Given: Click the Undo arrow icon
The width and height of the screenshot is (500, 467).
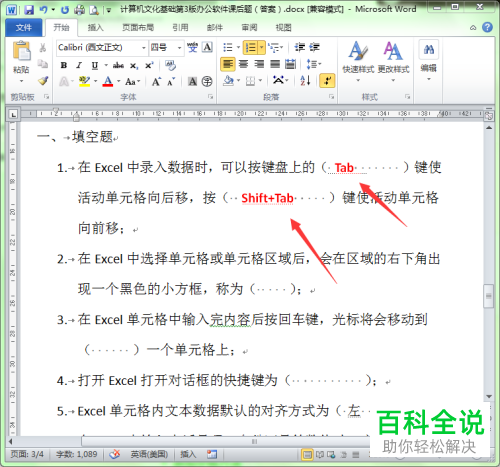Looking at the screenshot, I should click(44, 10).
